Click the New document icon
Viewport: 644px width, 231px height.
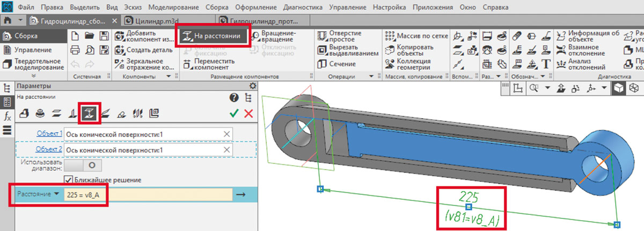pos(76,37)
